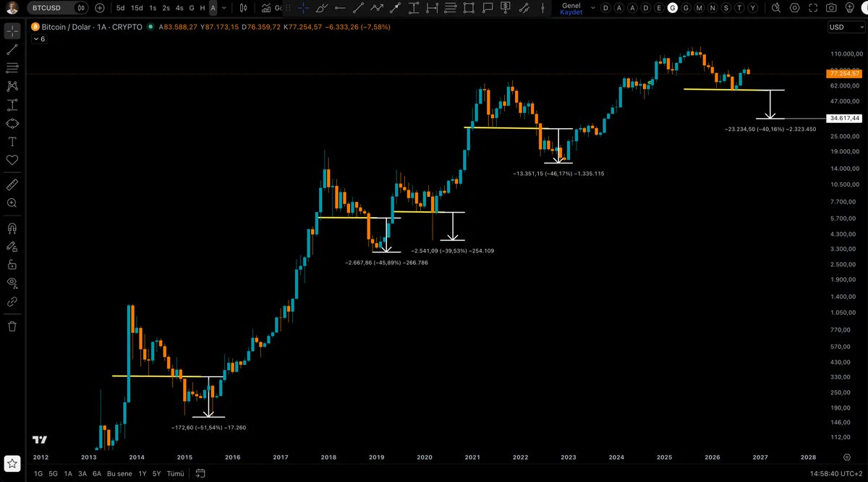Add a symbol with the plus circle icon
Screen dimensions: 868x482
click(x=99, y=8)
